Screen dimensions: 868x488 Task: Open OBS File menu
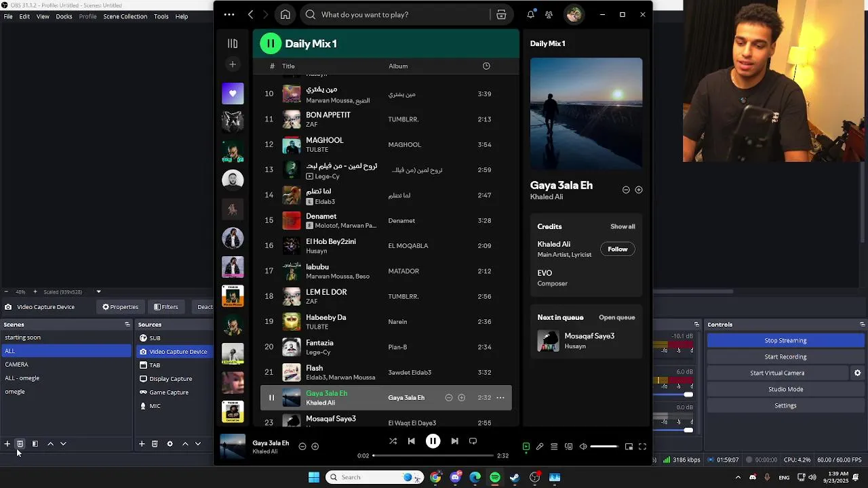coord(8,16)
